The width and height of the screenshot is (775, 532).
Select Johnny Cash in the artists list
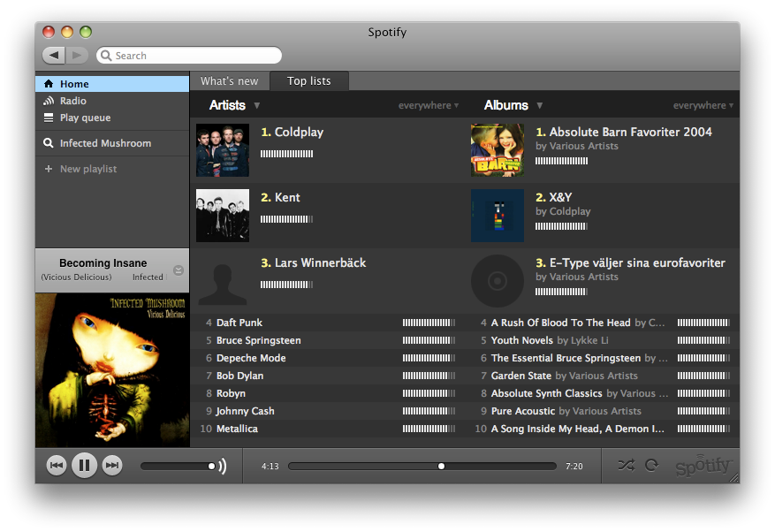tap(327, 411)
